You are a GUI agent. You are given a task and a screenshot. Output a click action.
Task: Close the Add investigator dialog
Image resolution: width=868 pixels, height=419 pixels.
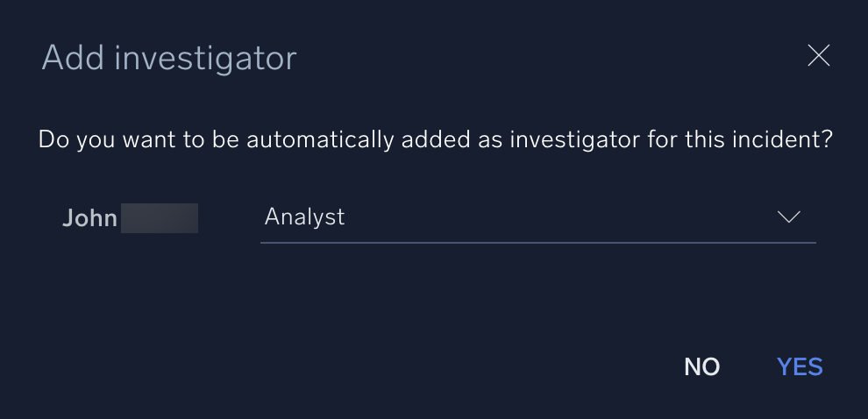click(818, 56)
